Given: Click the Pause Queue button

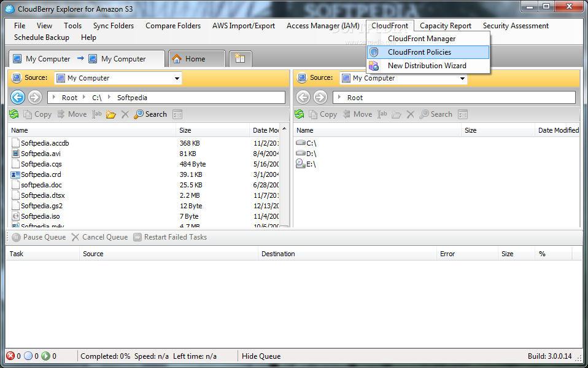Looking at the screenshot, I should click(39, 237).
